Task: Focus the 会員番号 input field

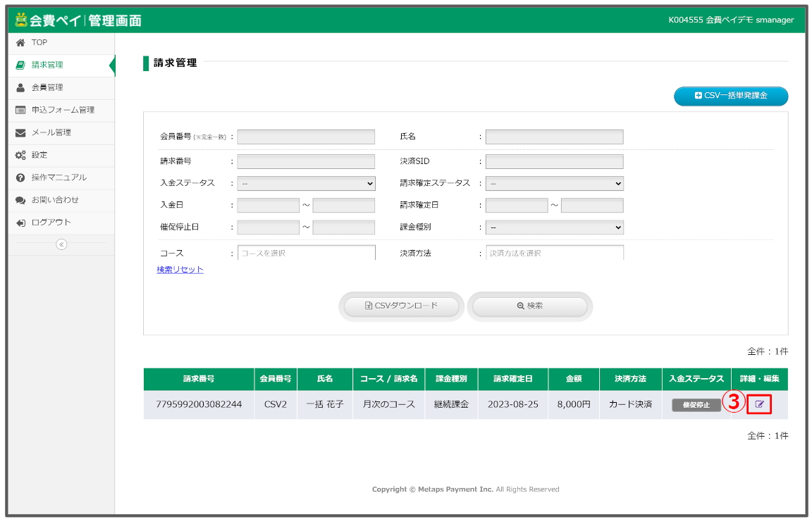Action: click(306, 137)
